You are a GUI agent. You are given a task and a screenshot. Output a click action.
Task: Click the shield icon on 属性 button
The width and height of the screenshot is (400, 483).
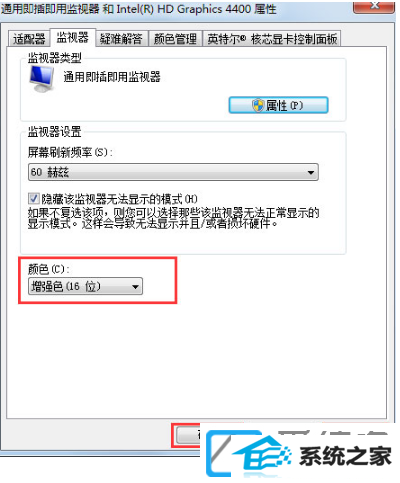click(258, 106)
